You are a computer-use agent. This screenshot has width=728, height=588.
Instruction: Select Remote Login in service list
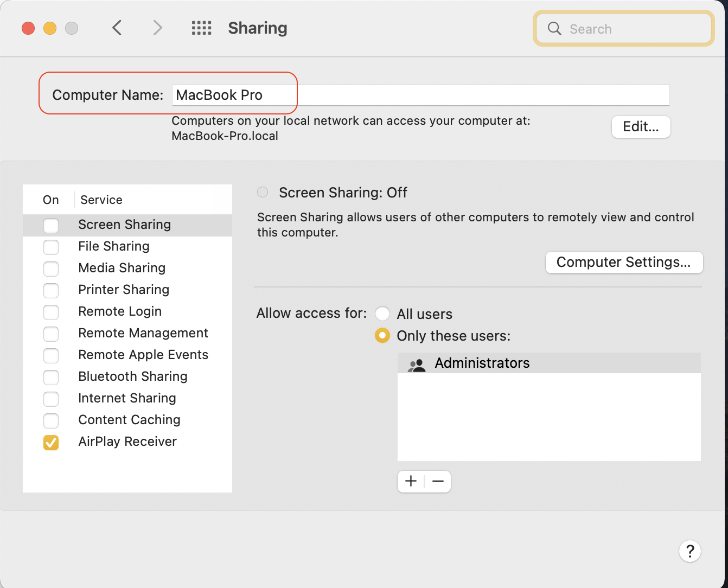[x=120, y=311]
